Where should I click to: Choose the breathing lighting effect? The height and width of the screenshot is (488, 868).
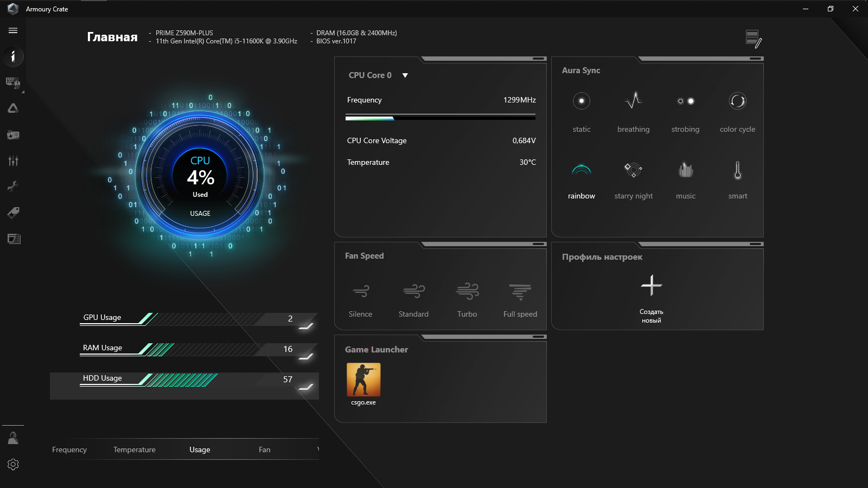(x=633, y=112)
